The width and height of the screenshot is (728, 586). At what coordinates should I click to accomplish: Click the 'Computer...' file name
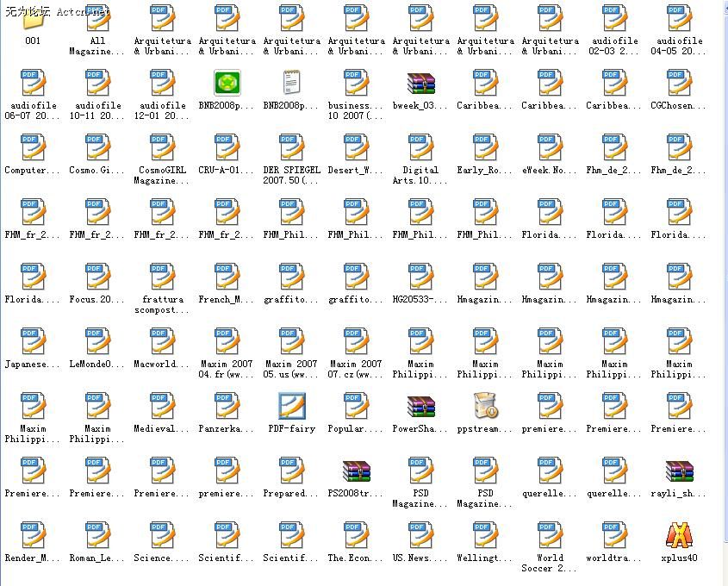point(33,171)
